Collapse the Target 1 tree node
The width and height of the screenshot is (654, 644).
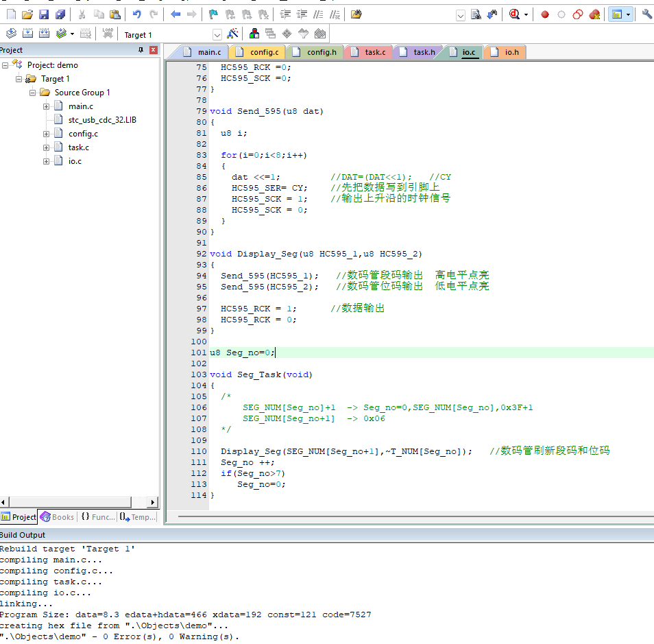(x=19, y=80)
